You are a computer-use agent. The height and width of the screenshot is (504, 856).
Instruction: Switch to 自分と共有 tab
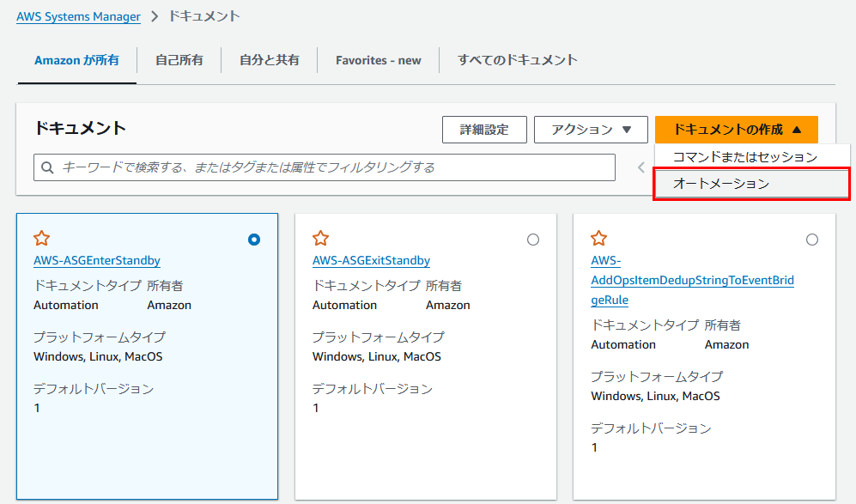pyautogui.click(x=269, y=60)
